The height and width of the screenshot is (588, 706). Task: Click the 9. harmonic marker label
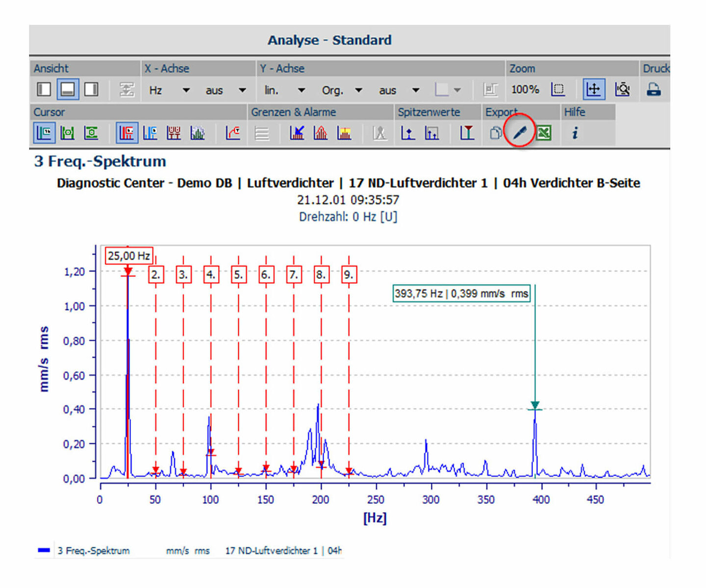[349, 274]
